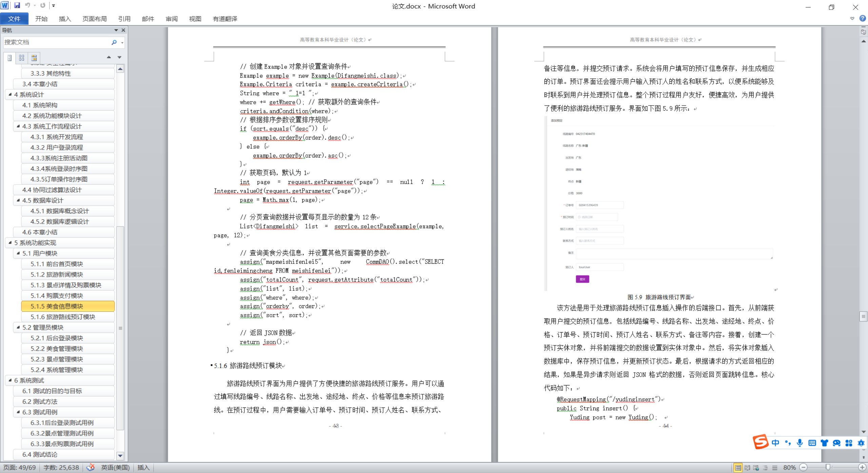The image size is (868, 473).
Task: Toggle the browse headings tab in navigation pane
Action: [x=9, y=58]
